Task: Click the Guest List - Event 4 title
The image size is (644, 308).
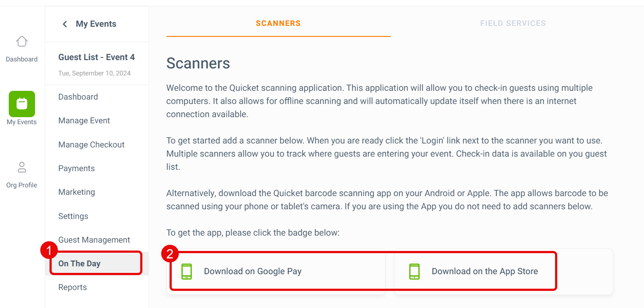Action: (96, 57)
